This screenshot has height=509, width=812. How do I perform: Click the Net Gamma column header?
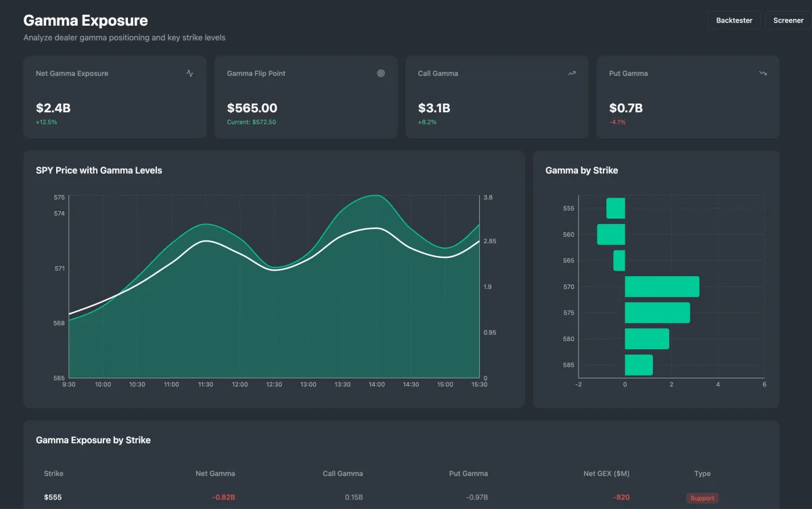[x=215, y=474]
